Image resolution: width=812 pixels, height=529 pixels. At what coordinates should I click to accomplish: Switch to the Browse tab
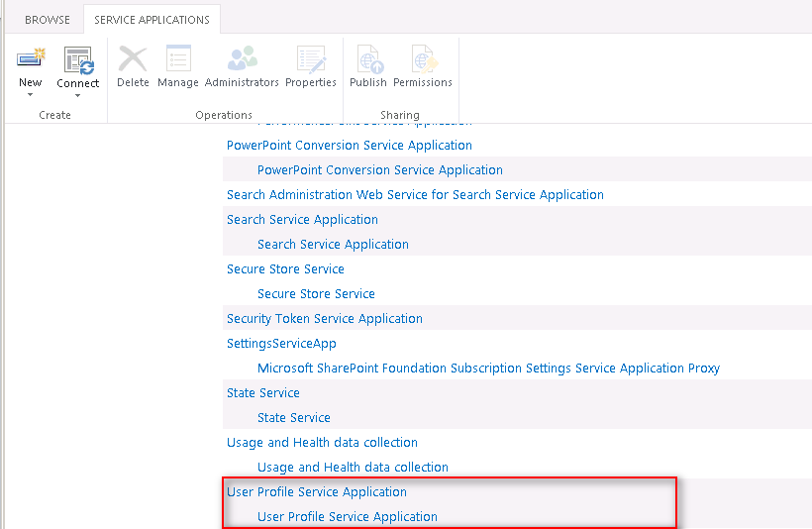point(48,20)
